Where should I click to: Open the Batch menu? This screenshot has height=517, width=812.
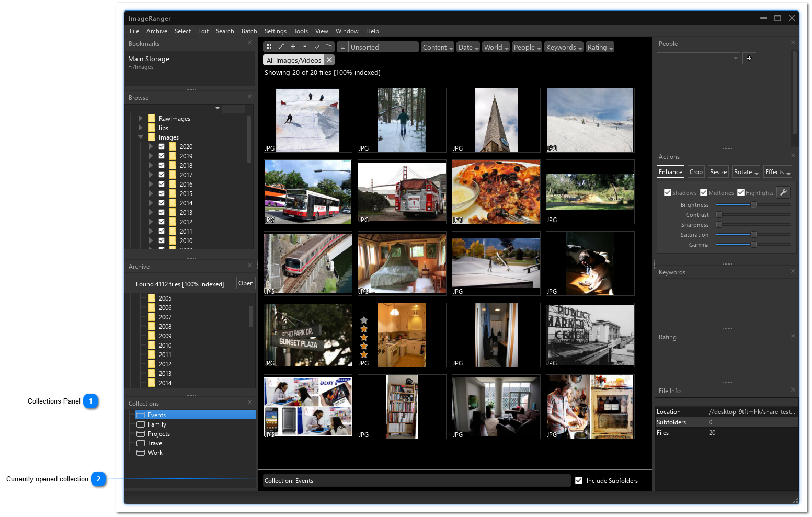(249, 31)
